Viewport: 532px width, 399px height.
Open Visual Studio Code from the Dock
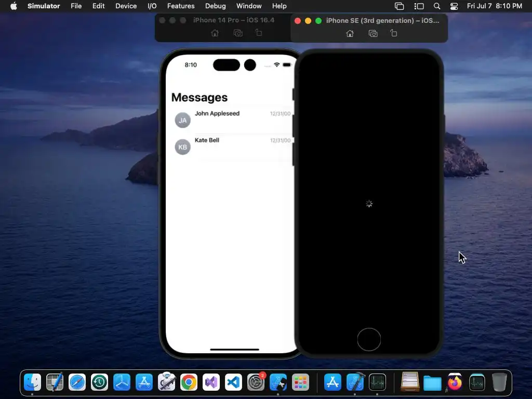point(233,382)
